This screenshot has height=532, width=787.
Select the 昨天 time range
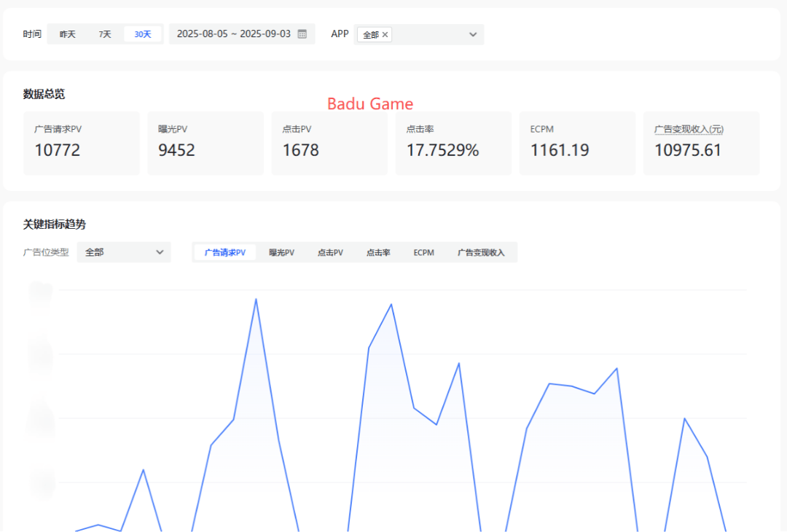(x=67, y=34)
